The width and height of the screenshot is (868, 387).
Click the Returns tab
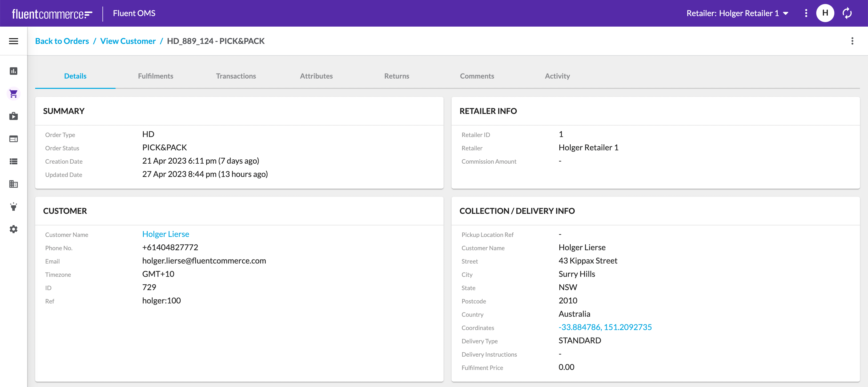click(396, 76)
